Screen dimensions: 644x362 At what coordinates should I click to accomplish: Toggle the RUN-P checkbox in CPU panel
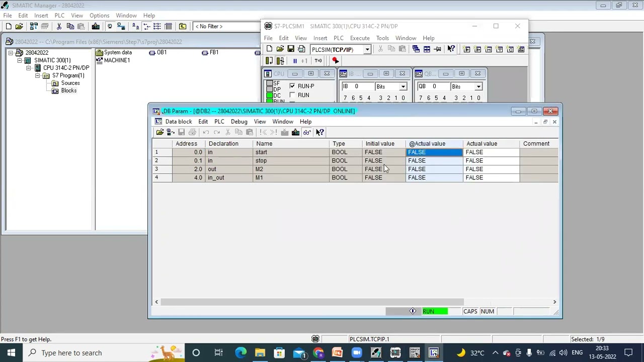[292, 86]
